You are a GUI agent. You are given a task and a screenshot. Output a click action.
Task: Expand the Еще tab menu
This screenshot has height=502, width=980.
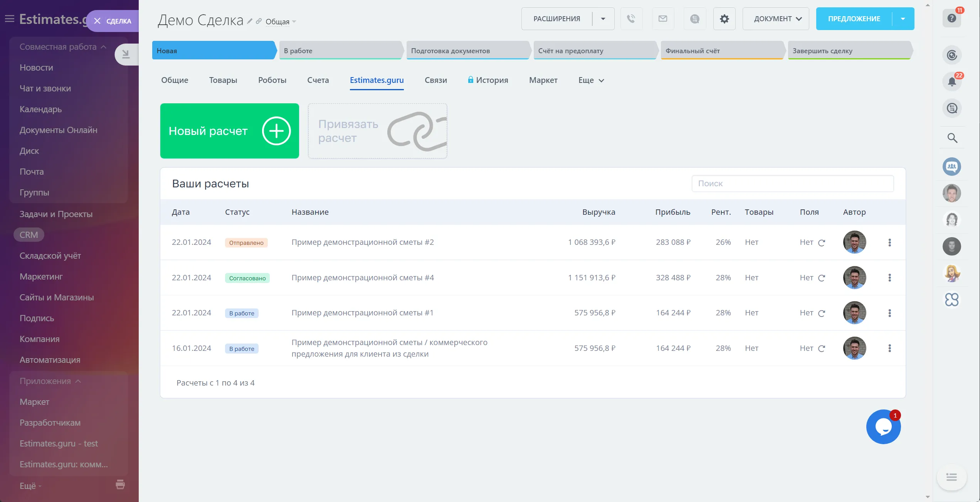click(591, 80)
